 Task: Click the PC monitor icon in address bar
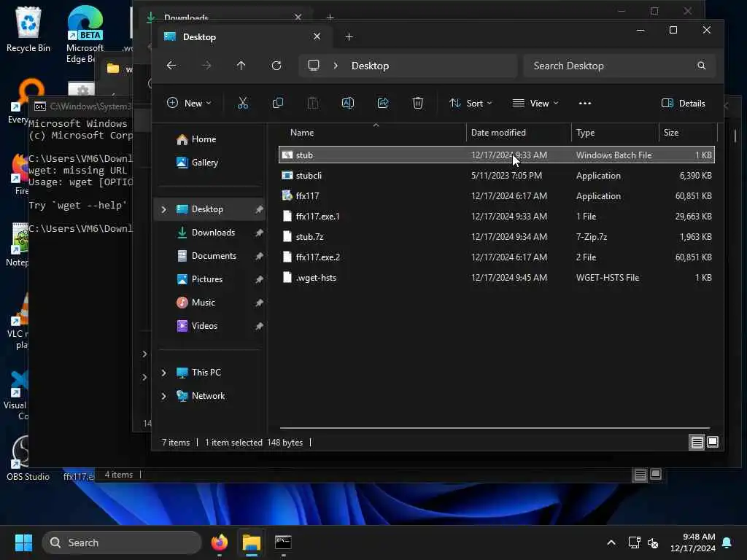[x=314, y=65]
